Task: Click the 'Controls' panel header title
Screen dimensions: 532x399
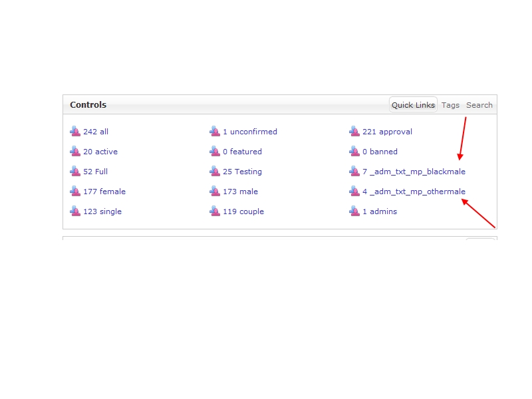Action: (88, 105)
